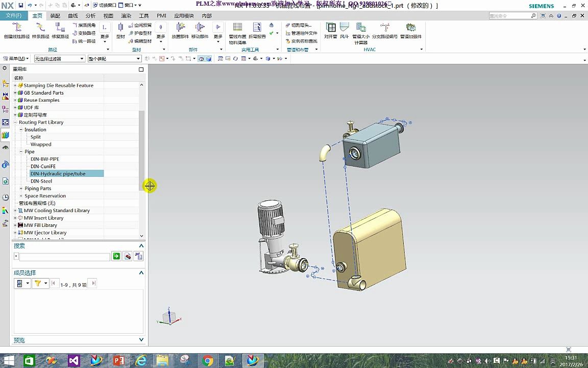Select the 型材 stock tool
Screen dimensions: 588x368
coord(120,31)
